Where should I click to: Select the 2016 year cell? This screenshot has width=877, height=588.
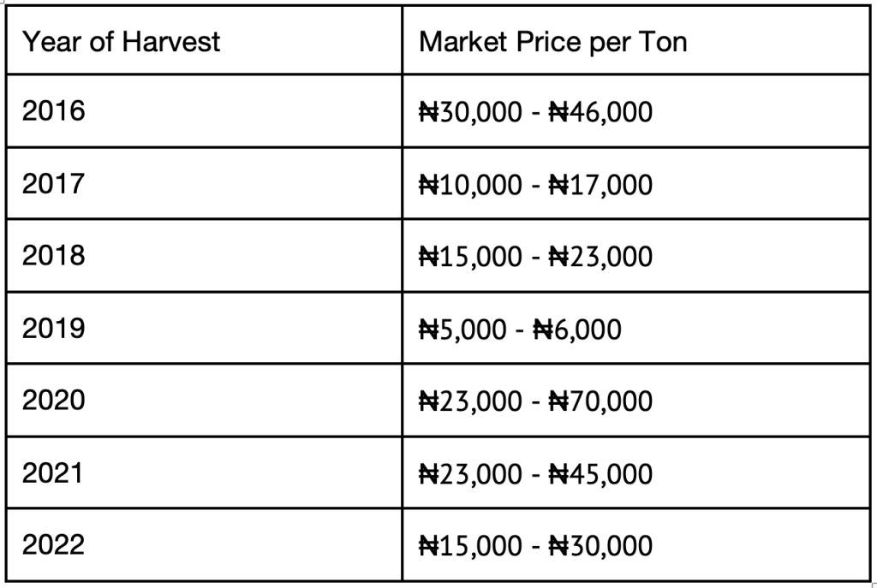click(204, 110)
